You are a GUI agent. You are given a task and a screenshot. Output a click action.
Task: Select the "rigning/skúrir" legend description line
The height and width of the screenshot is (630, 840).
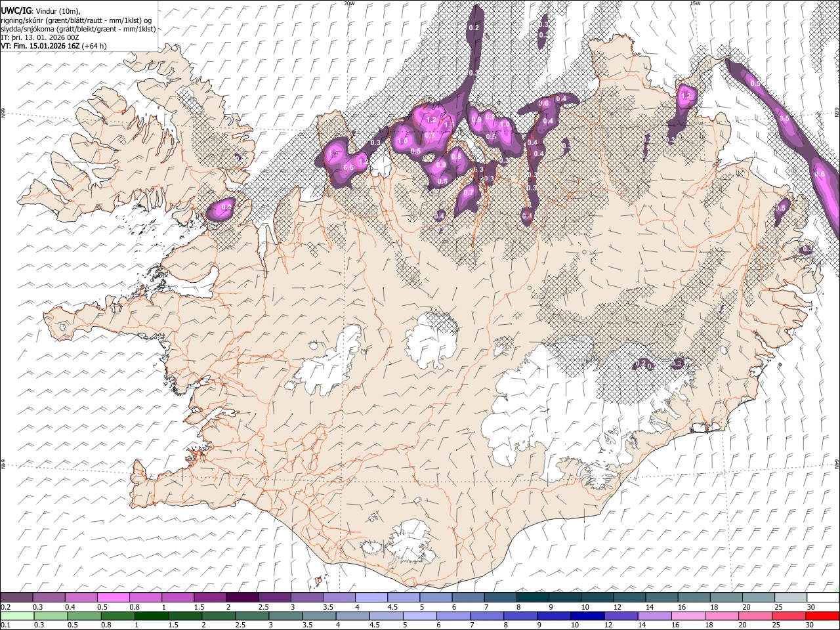click(x=76, y=20)
